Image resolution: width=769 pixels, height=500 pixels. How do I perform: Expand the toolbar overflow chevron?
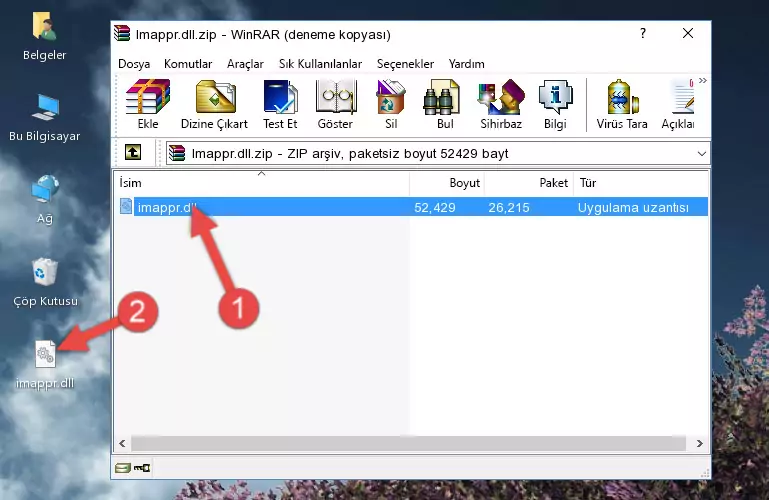(x=703, y=80)
